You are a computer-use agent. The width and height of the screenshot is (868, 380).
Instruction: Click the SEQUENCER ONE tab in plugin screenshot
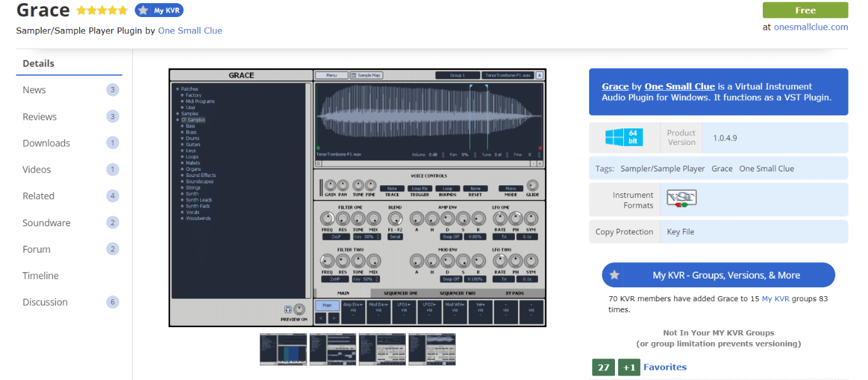click(400, 293)
